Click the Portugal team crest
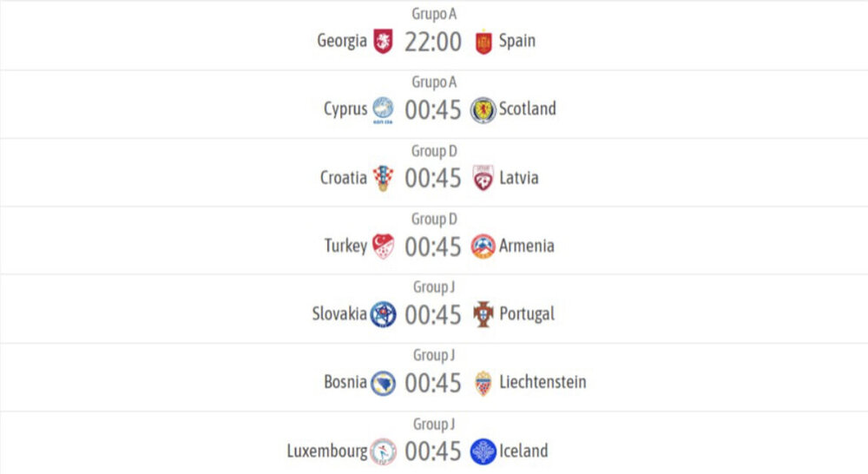 tap(483, 314)
